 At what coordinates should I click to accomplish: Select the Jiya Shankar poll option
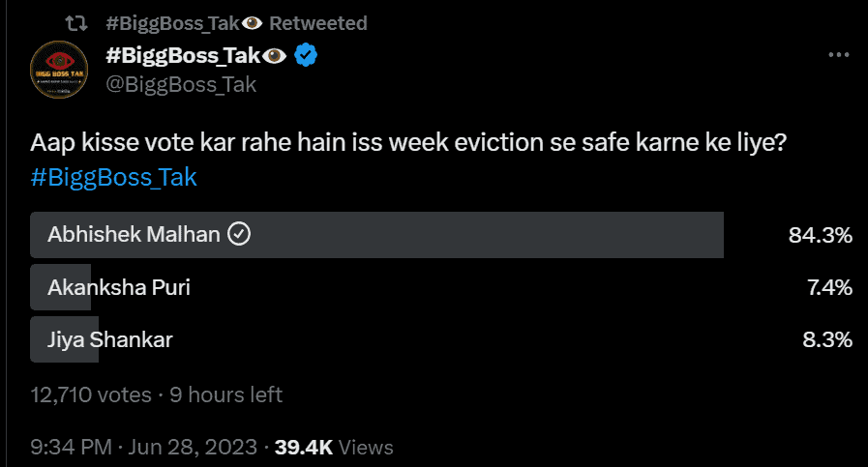tap(377, 339)
